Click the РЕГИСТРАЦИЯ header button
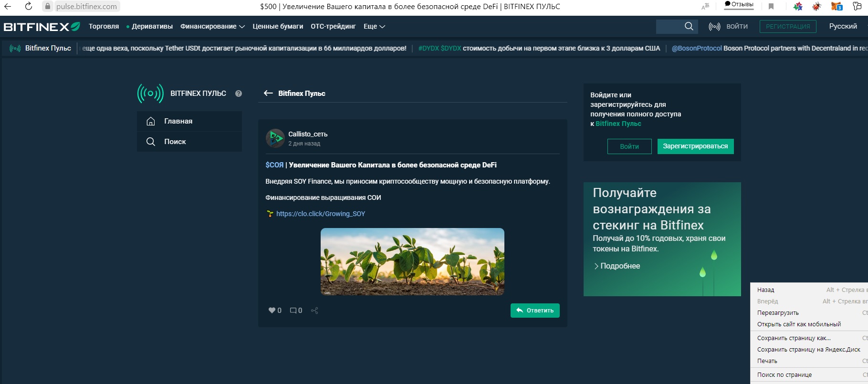 click(788, 26)
